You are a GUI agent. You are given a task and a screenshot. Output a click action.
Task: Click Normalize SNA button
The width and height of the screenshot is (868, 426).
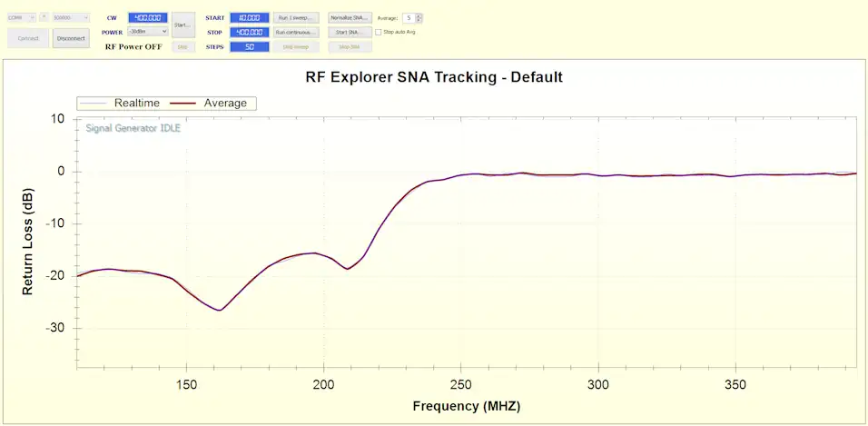tap(350, 17)
